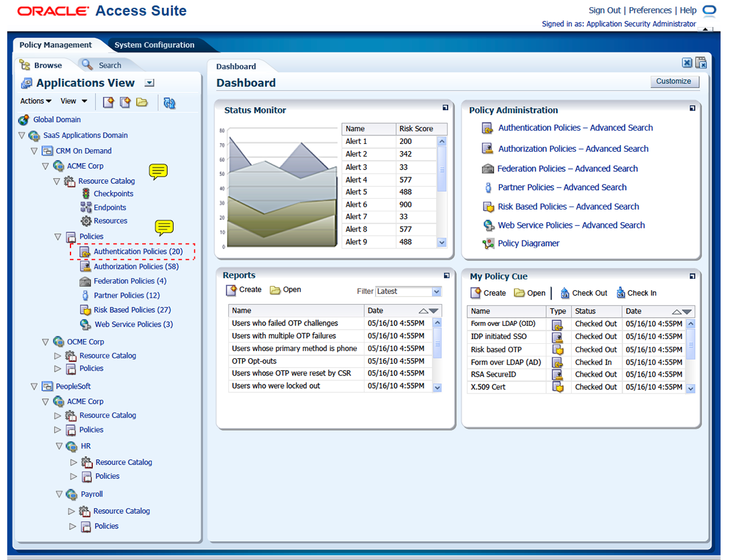Select Authorization Policies (58) in the tree
The image size is (729, 560).
tap(136, 267)
